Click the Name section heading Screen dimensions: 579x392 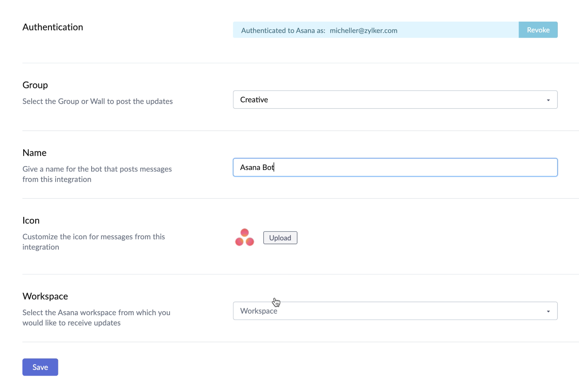tap(34, 153)
